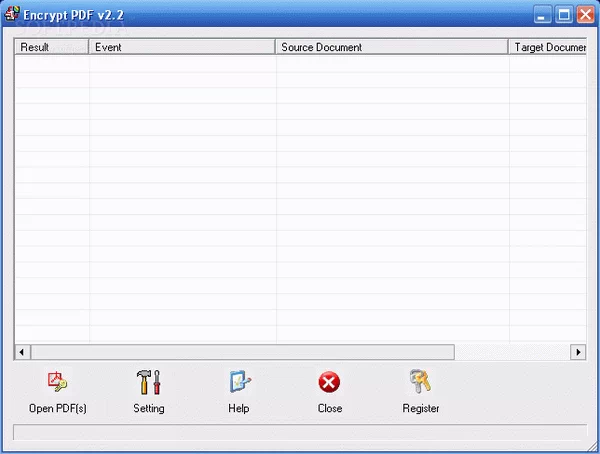Click the Target Document column header
This screenshot has height=454, width=600.
(x=547, y=47)
